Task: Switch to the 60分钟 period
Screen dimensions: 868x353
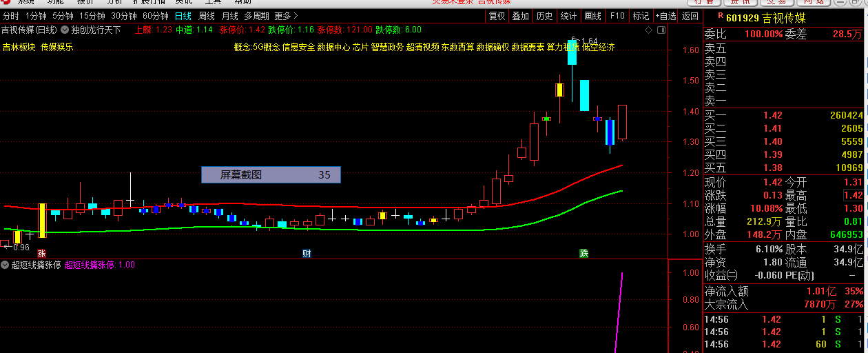Action: (x=156, y=16)
